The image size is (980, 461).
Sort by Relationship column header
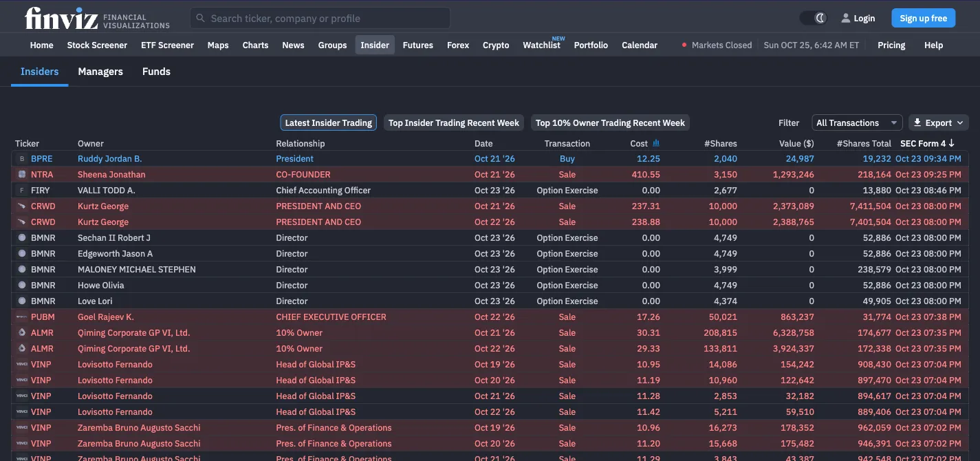[301, 143]
